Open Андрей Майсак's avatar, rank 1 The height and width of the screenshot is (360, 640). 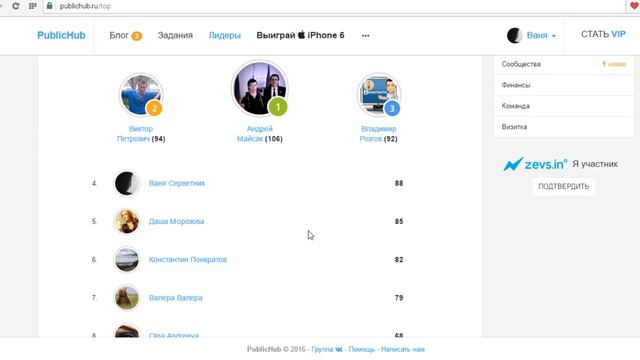260,88
